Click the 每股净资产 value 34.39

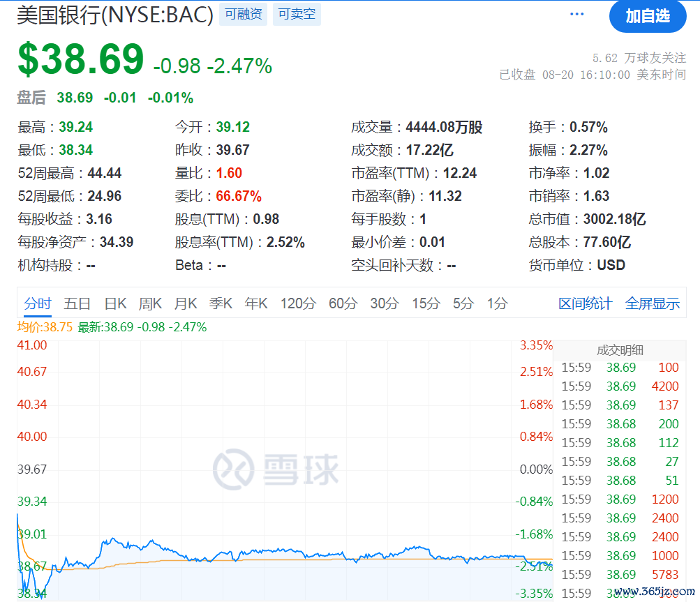pos(117,242)
